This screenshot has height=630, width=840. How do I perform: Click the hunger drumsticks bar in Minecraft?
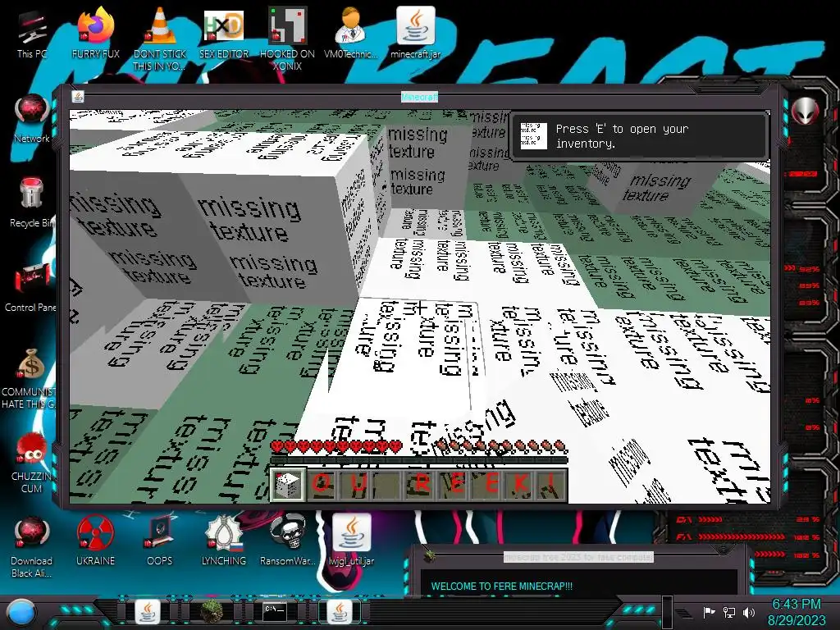coord(500,446)
